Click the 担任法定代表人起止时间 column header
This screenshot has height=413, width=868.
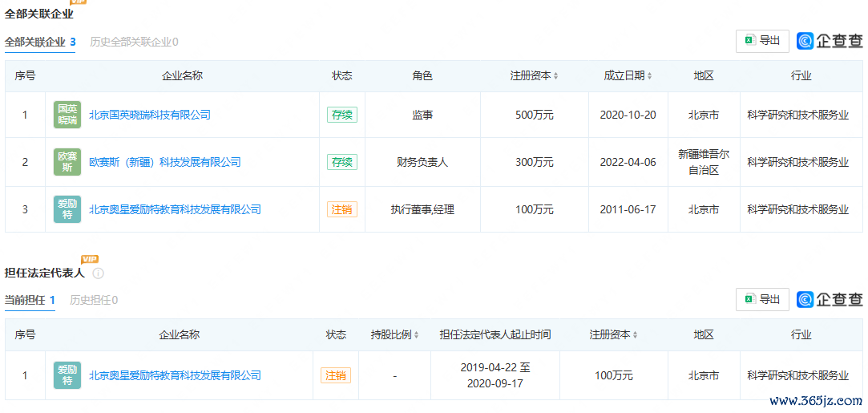click(495, 335)
